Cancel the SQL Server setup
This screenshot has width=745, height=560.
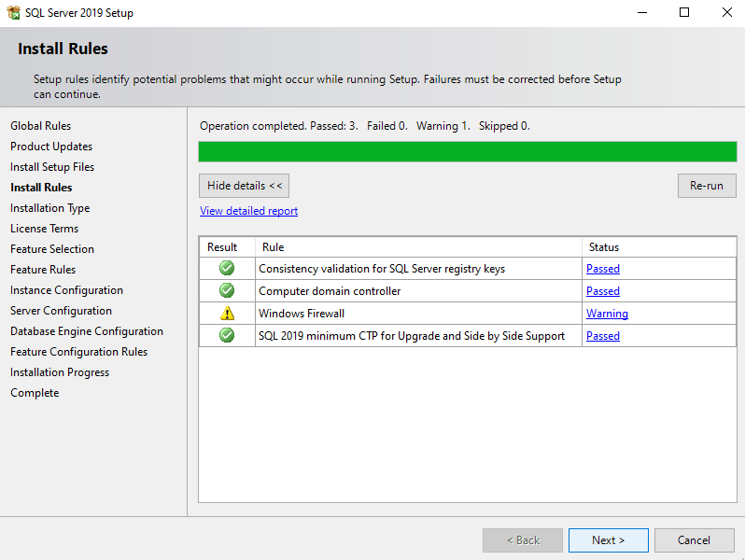point(694,540)
